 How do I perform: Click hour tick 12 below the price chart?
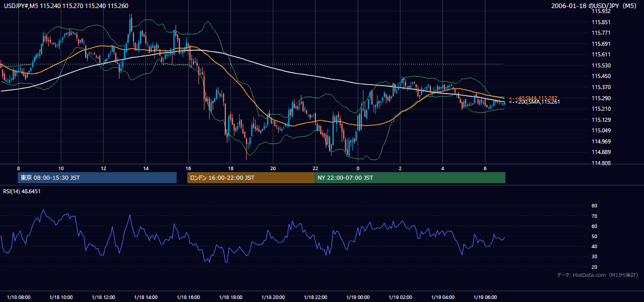(103, 168)
